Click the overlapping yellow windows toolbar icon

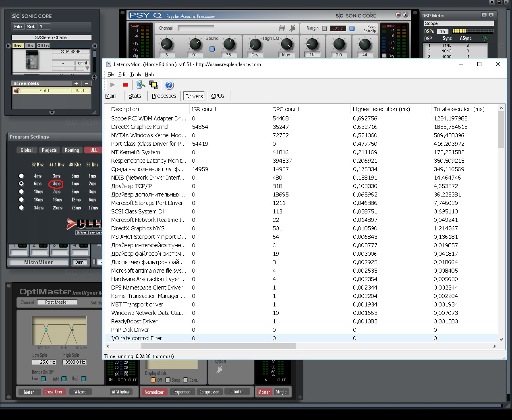coord(153,85)
